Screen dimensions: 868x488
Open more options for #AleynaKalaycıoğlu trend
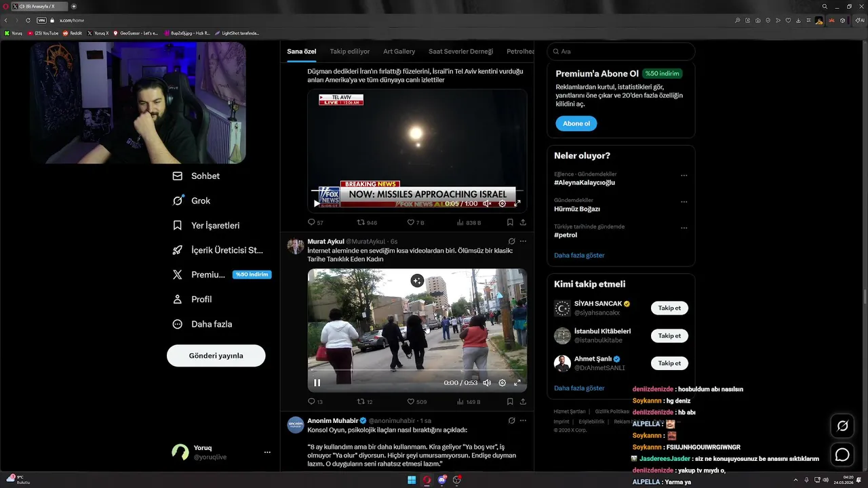coord(684,176)
